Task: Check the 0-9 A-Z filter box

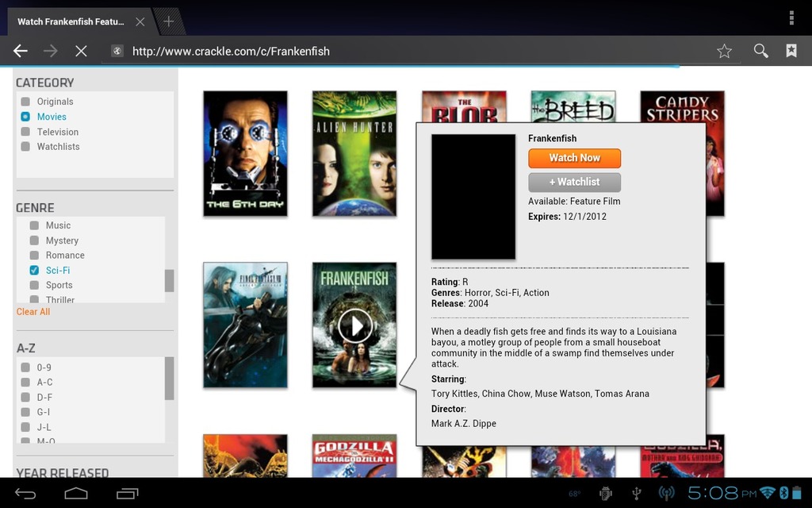Action: point(25,368)
